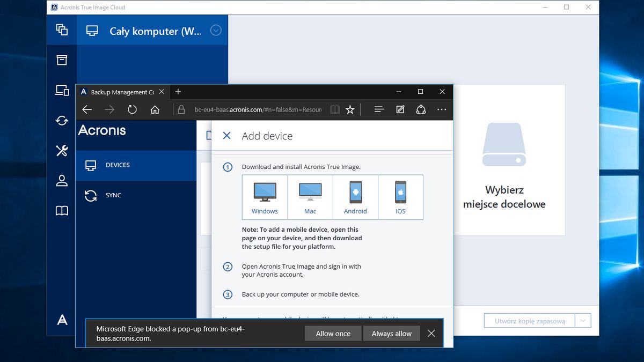Dismiss the pop-up blocked notification
Screen dimensions: 644x362
[431, 334]
